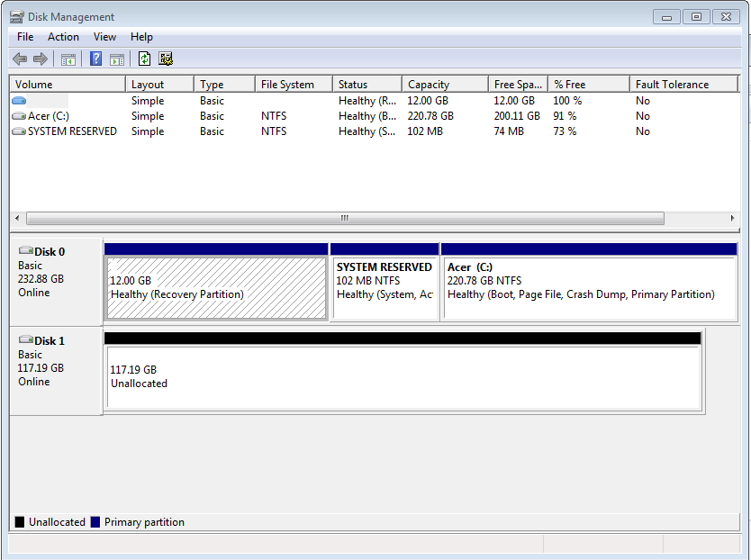Sort by the Free Space column header
751x560 pixels.
click(519, 85)
